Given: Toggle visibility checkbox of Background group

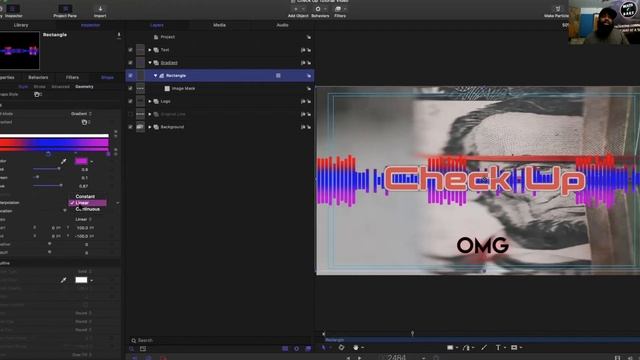Looking at the screenshot, I should pos(130,127).
